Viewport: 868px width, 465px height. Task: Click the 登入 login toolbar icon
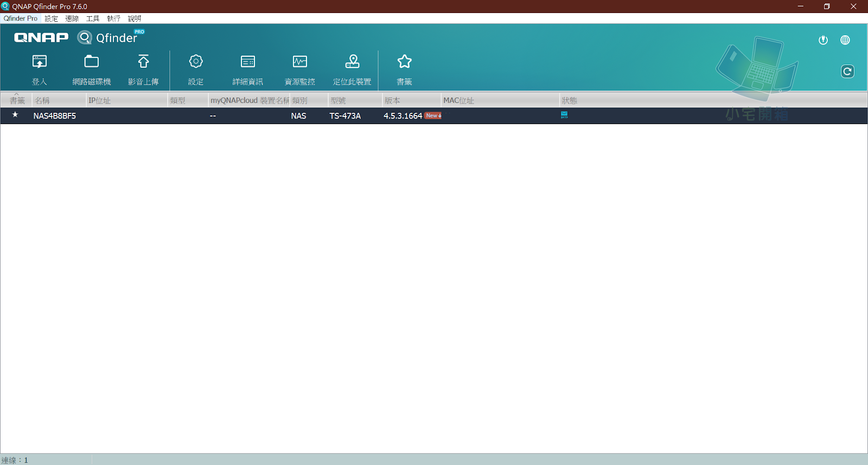click(40, 69)
